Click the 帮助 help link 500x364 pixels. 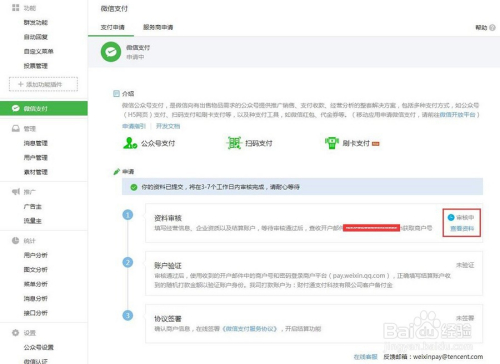pyautogui.click(x=481, y=28)
